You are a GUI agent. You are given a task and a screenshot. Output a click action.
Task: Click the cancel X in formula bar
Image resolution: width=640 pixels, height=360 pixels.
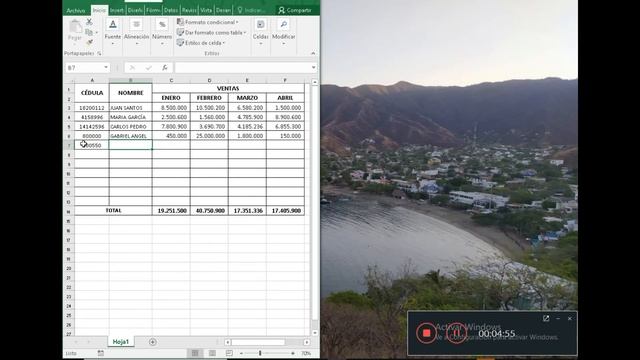click(x=132, y=68)
